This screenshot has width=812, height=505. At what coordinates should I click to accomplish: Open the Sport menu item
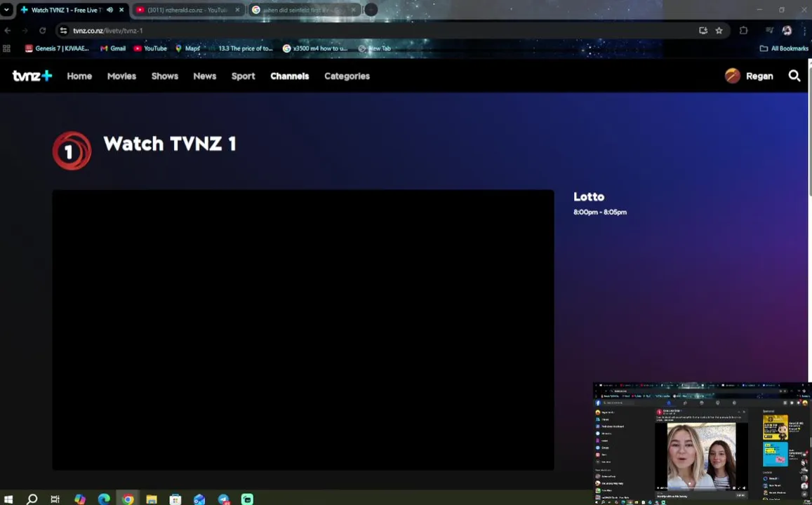243,76
